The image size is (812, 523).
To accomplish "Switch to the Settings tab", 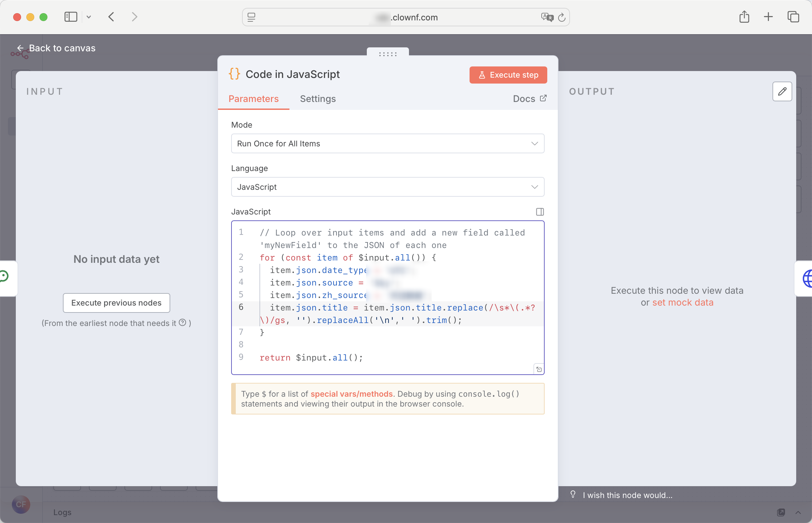I will [317, 98].
